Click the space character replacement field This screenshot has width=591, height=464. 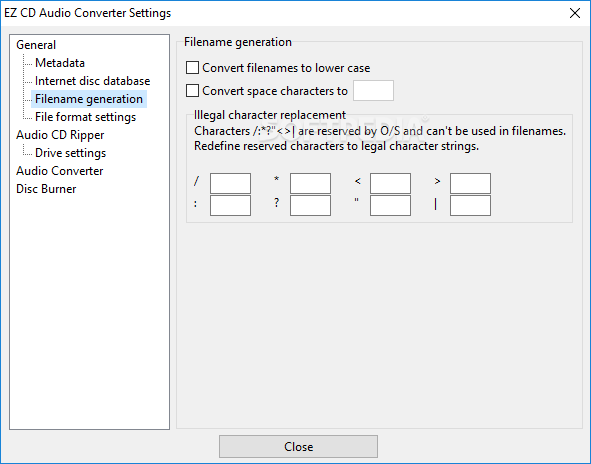373,90
